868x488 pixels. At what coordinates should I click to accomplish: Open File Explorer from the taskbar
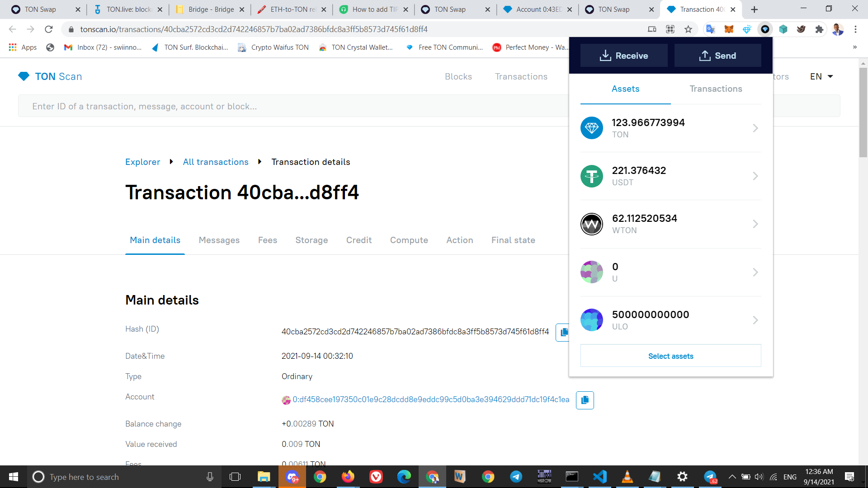[264, 477]
